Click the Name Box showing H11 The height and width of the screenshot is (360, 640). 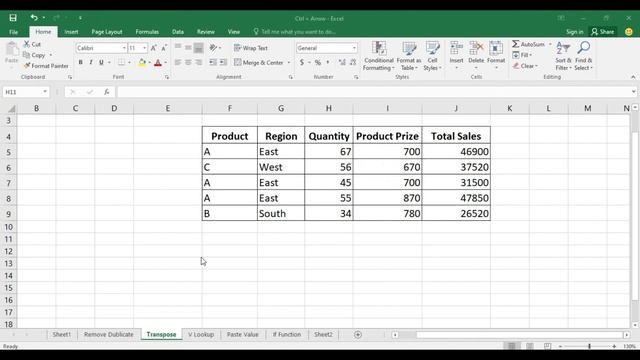(26, 92)
